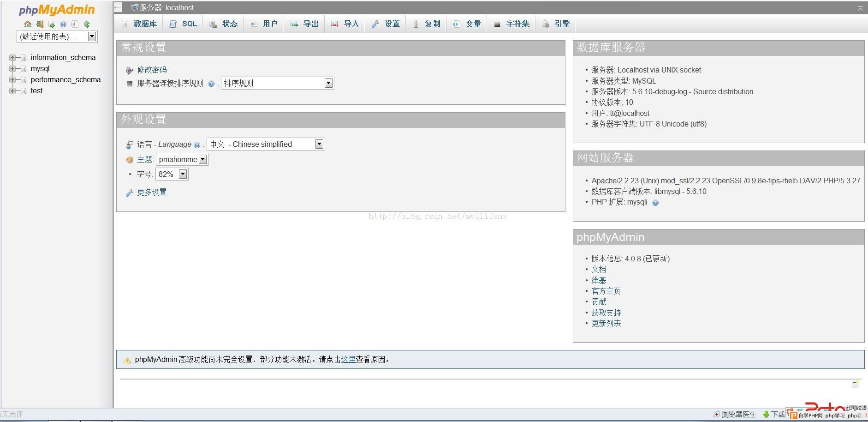
Task: Select the performance_schema database name
Action: pos(65,80)
